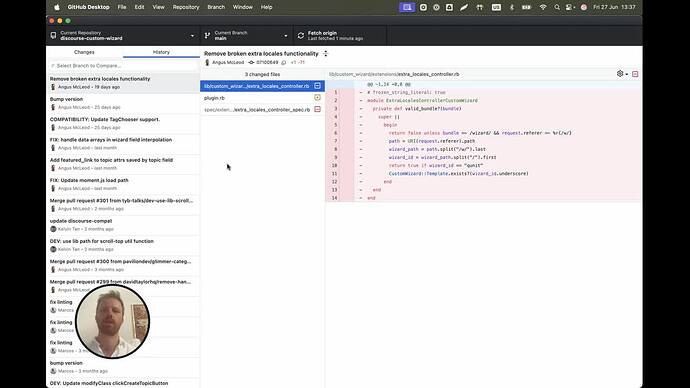Image resolution: width=690 pixels, height=388 pixels.
Task: Open the Help menu
Action: [x=266, y=7]
